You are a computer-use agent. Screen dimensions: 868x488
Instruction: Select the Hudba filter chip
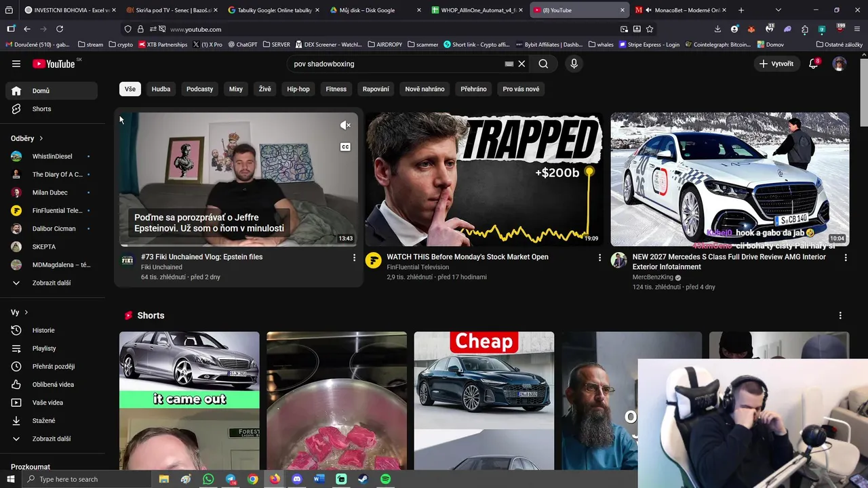pos(161,89)
